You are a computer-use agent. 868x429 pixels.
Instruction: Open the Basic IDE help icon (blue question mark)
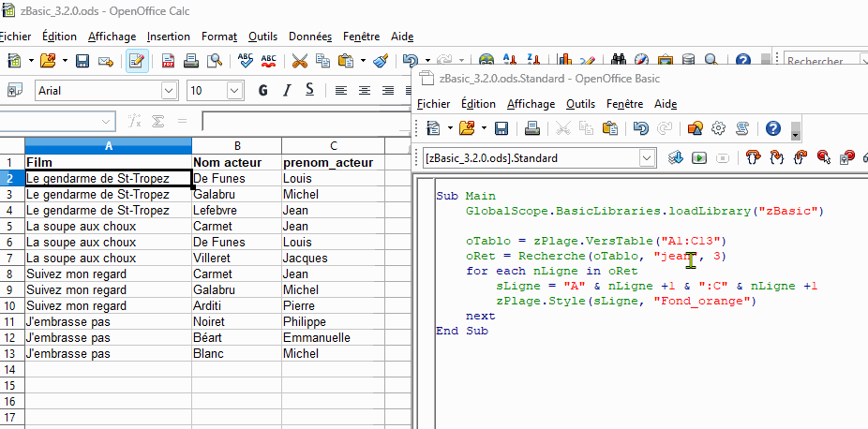[772, 128]
